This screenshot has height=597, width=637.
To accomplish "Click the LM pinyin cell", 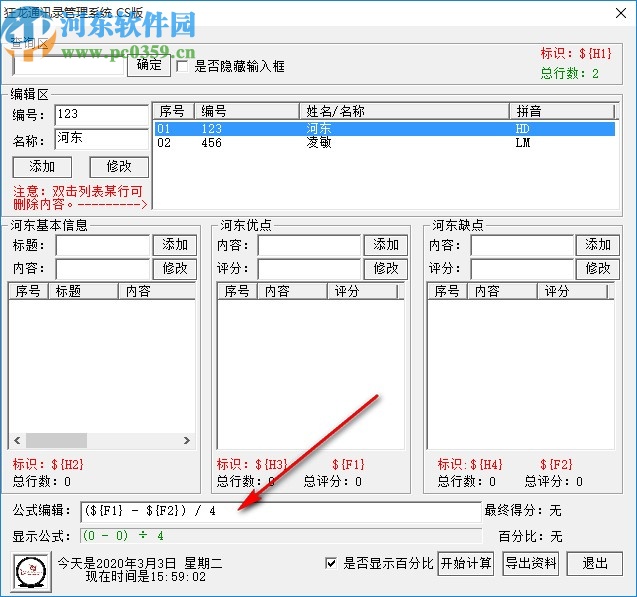I will [x=523, y=143].
